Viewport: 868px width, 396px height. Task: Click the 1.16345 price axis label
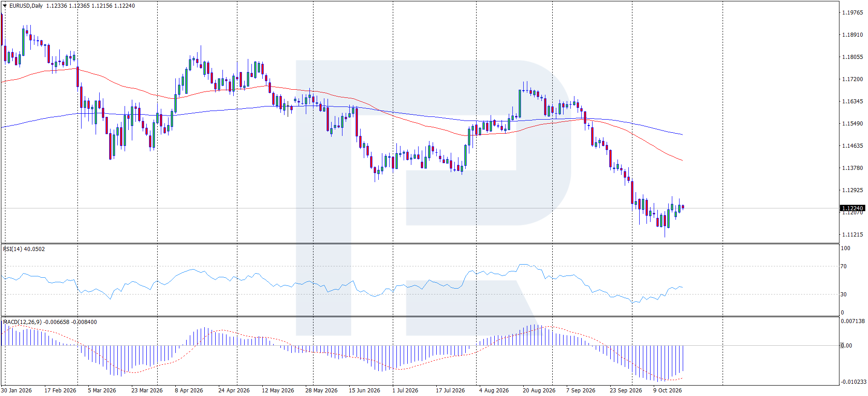[x=852, y=101]
